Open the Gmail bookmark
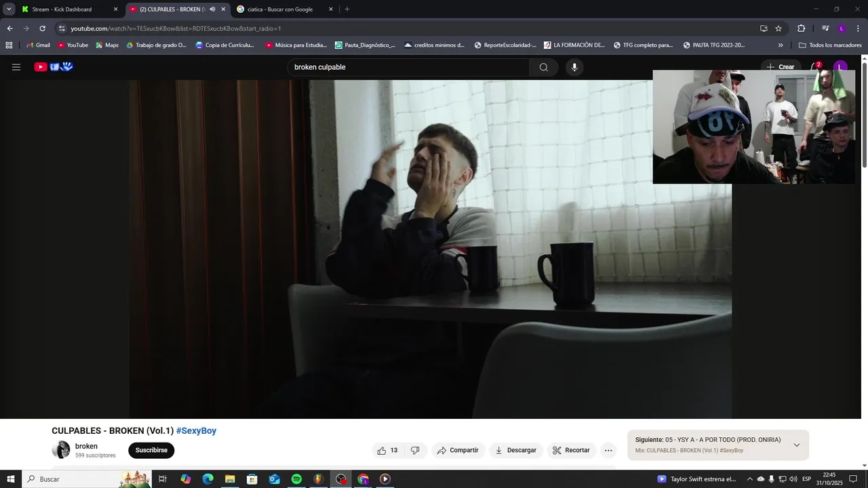Viewport: 868px width, 488px height. click(37, 45)
